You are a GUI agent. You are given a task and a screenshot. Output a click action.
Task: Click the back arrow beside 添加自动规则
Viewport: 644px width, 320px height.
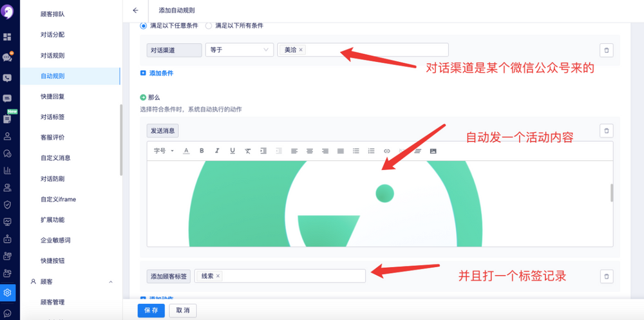click(x=135, y=10)
